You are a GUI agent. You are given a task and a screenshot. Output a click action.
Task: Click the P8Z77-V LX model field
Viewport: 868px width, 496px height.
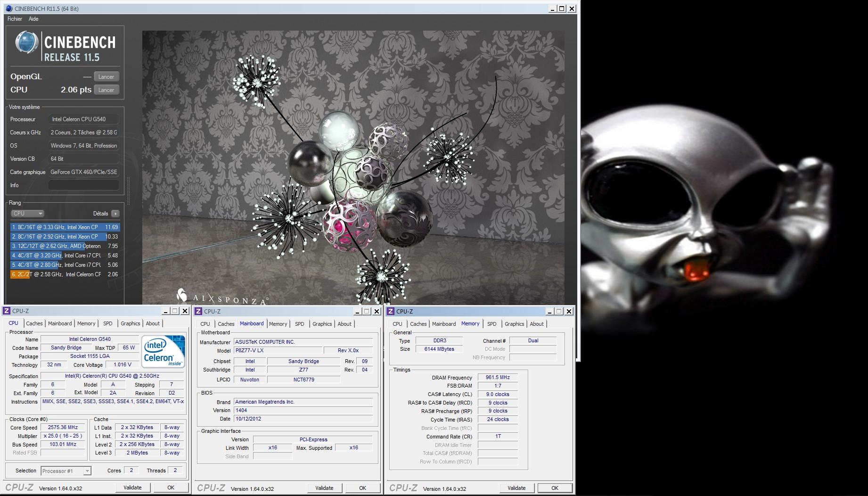(278, 350)
